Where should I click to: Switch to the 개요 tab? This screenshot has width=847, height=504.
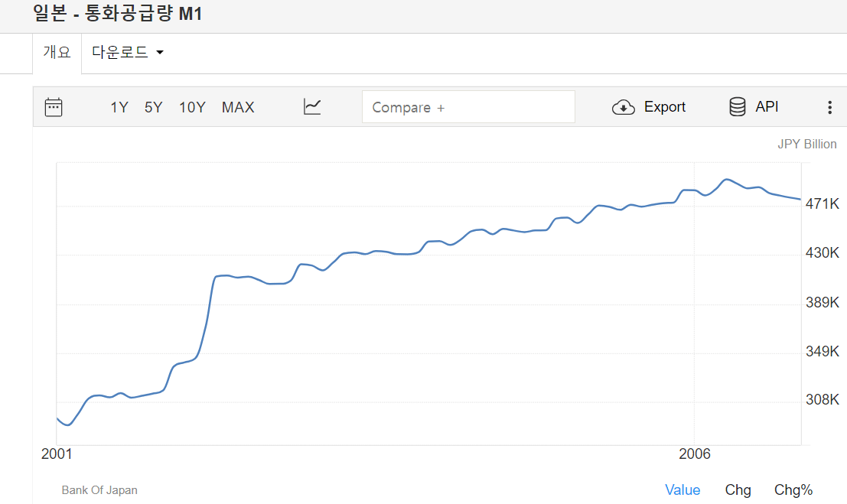[x=57, y=53]
